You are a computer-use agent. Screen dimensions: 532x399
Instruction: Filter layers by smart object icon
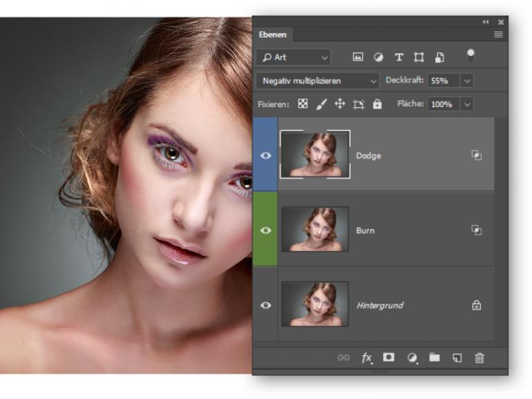[439, 57]
